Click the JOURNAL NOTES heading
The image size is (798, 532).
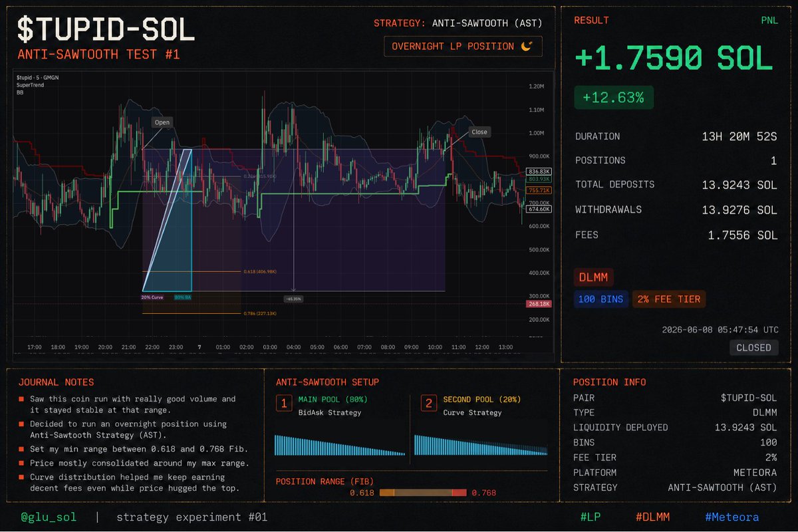click(56, 382)
